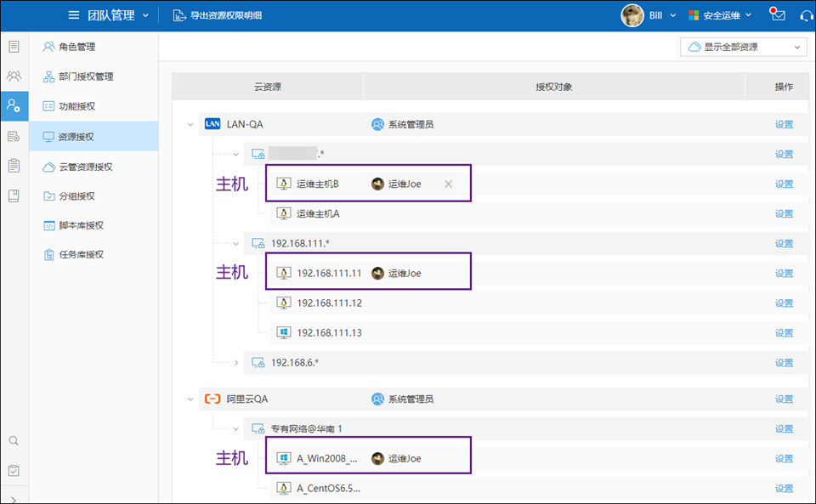Open the 安全运维 team dropdown

pos(720,15)
